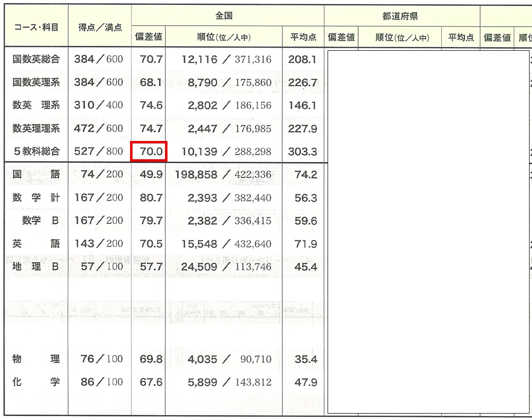
Task: Click the rank 198,858 / 422,336
Action: click(x=223, y=175)
